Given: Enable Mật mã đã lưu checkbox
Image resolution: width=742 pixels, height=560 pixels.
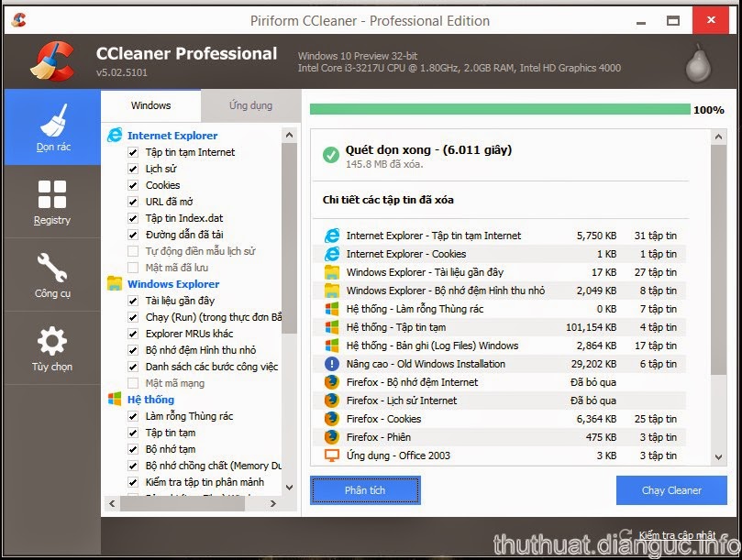Looking at the screenshot, I should pos(133,268).
